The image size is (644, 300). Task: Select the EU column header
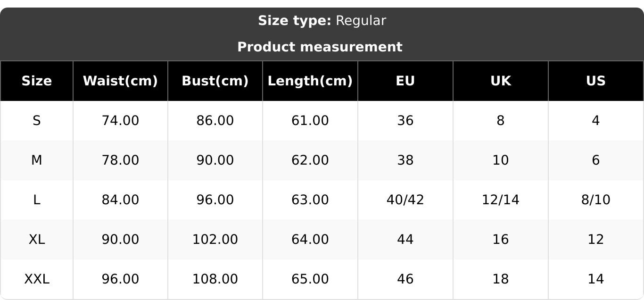(405, 81)
